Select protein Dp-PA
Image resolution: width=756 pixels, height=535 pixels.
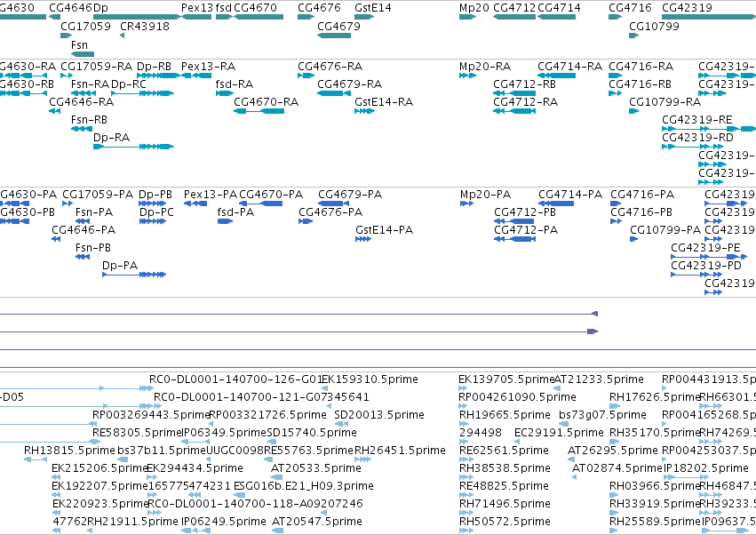pos(120,266)
